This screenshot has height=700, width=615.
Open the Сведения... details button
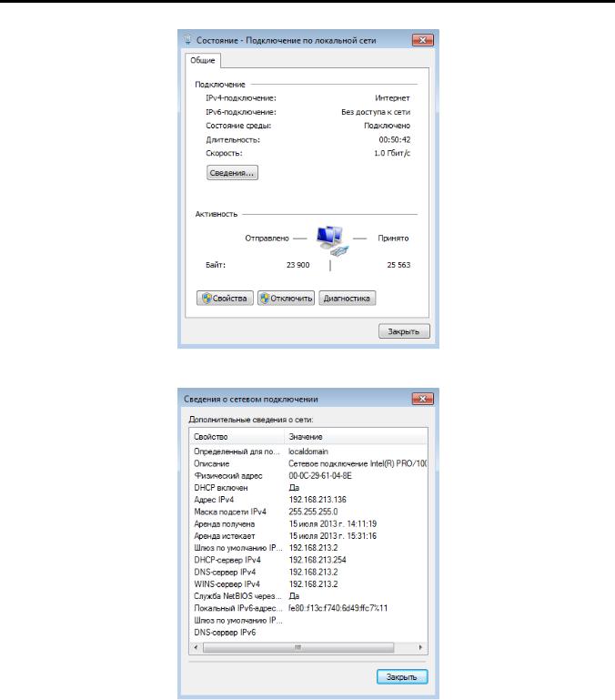tap(232, 173)
